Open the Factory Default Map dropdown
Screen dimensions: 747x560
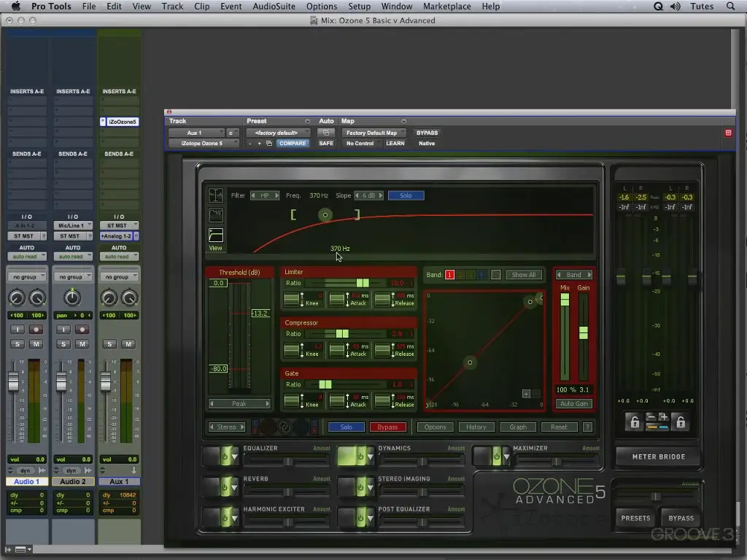(x=373, y=133)
